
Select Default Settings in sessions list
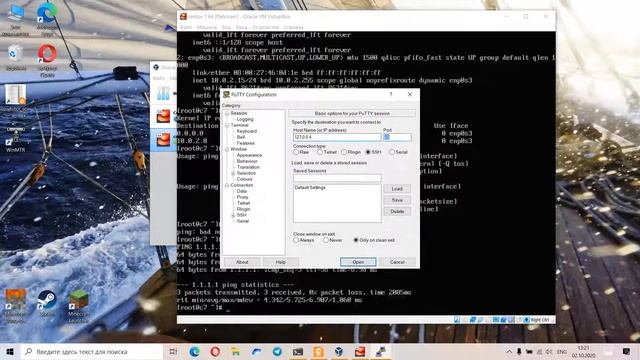(x=310, y=188)
